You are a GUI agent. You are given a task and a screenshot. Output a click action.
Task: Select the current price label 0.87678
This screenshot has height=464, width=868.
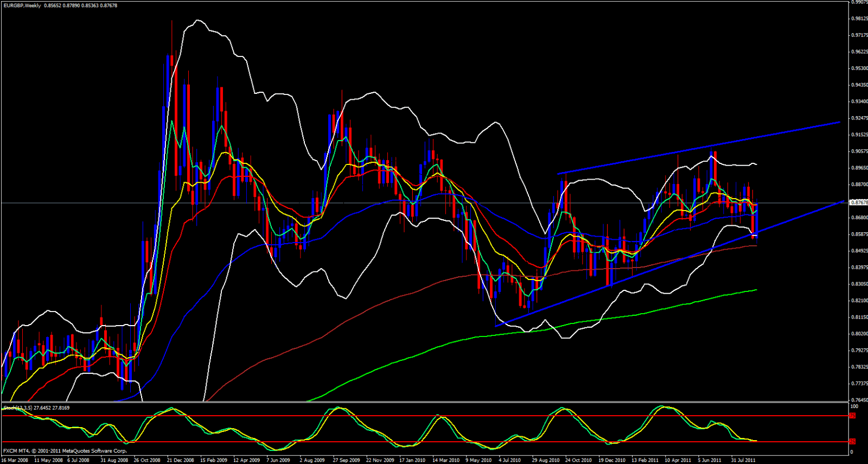tap(859, 202)
